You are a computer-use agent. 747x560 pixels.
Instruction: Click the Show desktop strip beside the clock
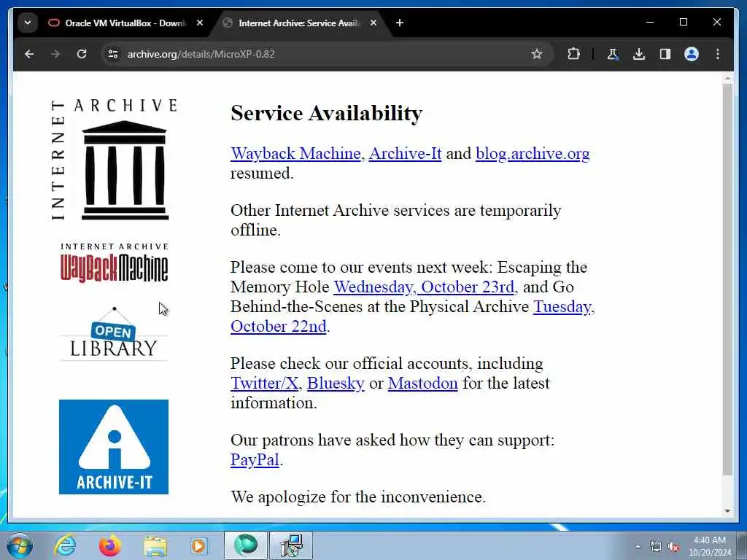(743, 545)
